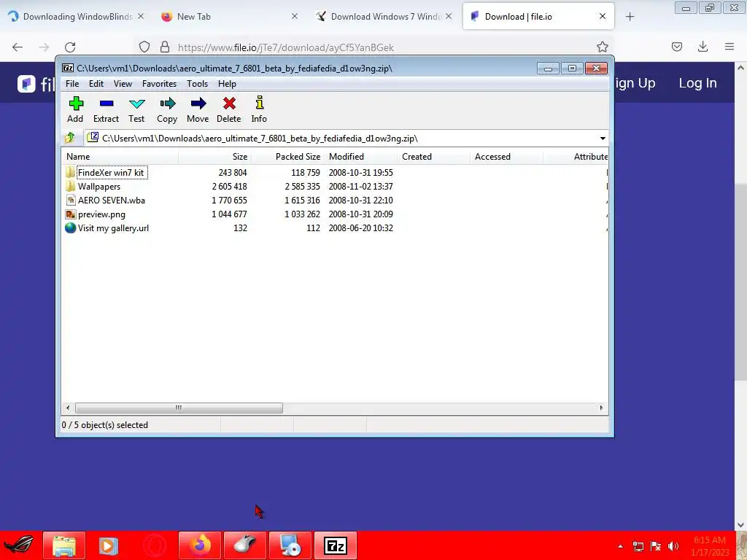Click the Log In link on file.io
The width and height of the screenshot is (747, 560).
click(697, 83)
